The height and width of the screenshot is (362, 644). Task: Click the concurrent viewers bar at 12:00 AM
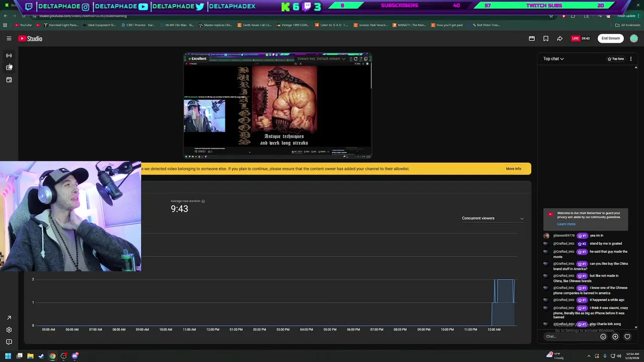(x=504, y=302)
